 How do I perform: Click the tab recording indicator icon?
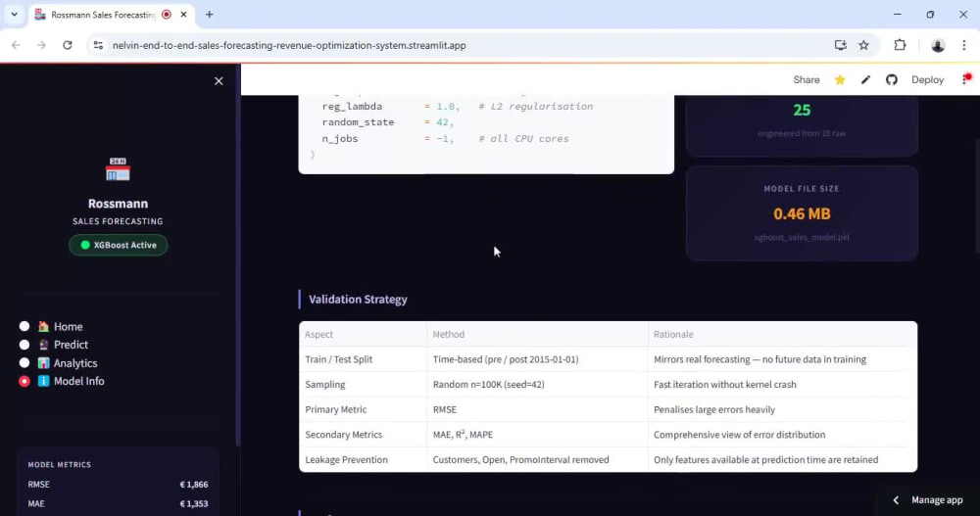[x=167, y=15]
